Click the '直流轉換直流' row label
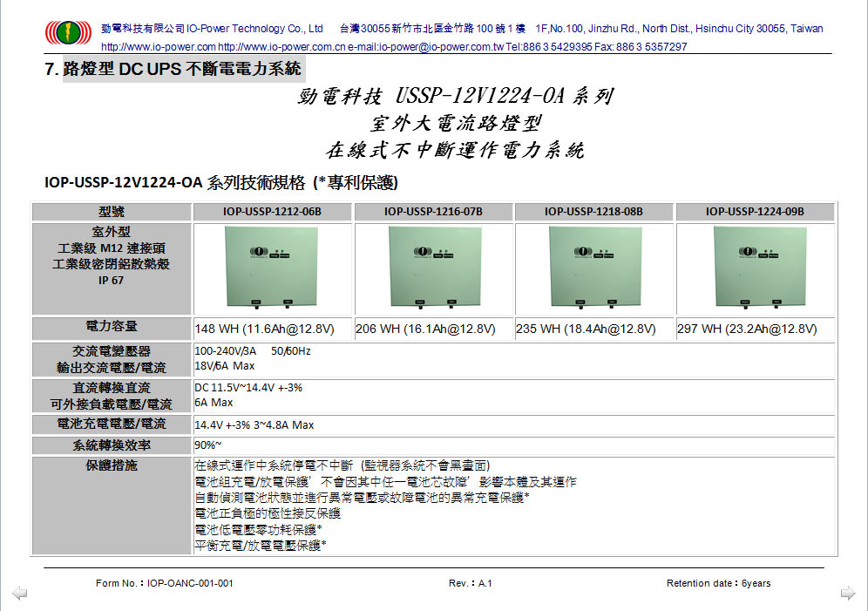The image size is (868, 611). tap(112, 388)
